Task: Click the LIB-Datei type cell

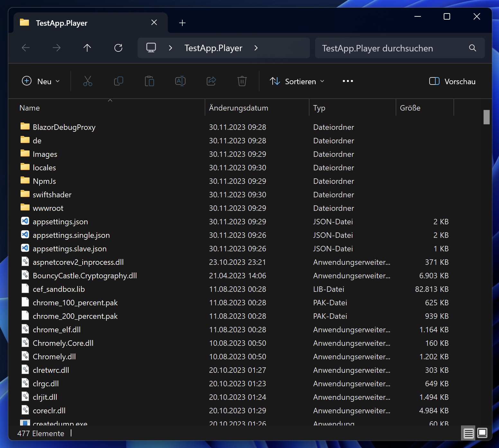Action: click(329, 289)
